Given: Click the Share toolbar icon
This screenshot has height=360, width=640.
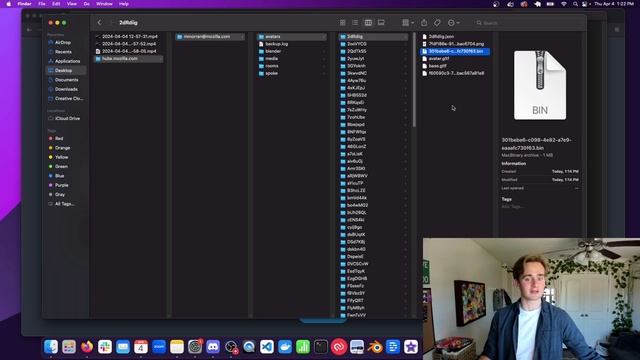Looking at the screenshot, I should (424, 23).
